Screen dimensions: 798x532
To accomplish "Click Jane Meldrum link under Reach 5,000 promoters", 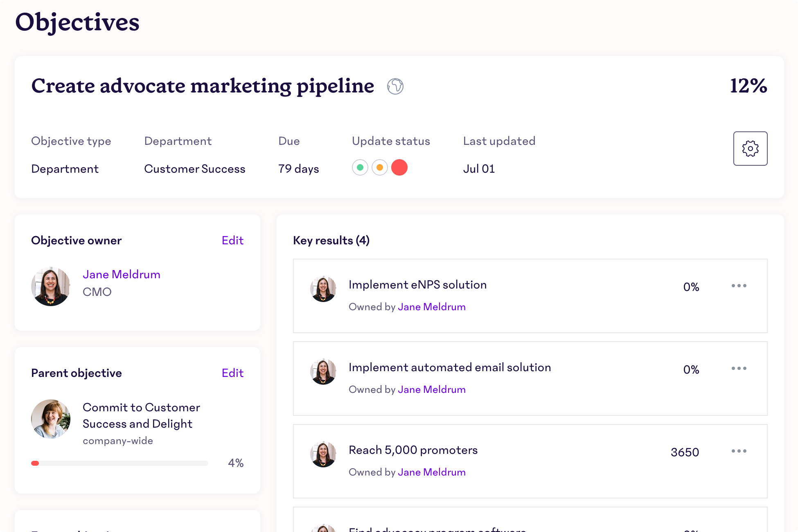I will pos(432,472).
